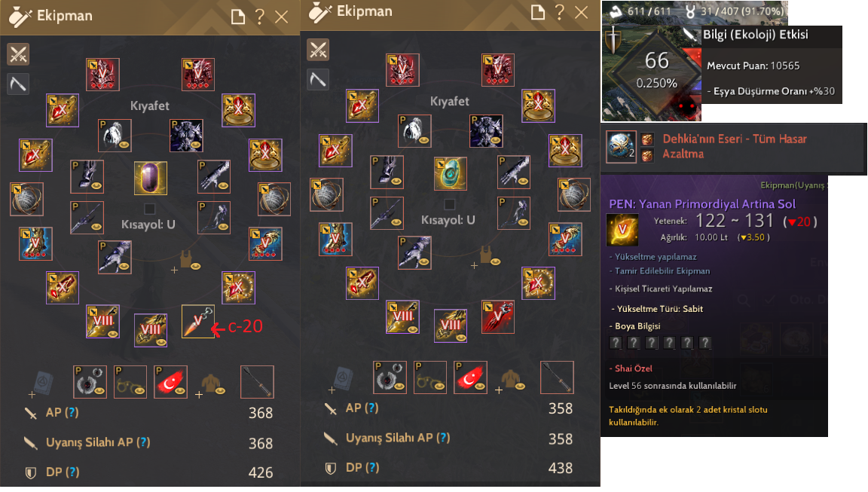
Task: Switch to the life tool tab in right panel
Action: coord(318,79)
